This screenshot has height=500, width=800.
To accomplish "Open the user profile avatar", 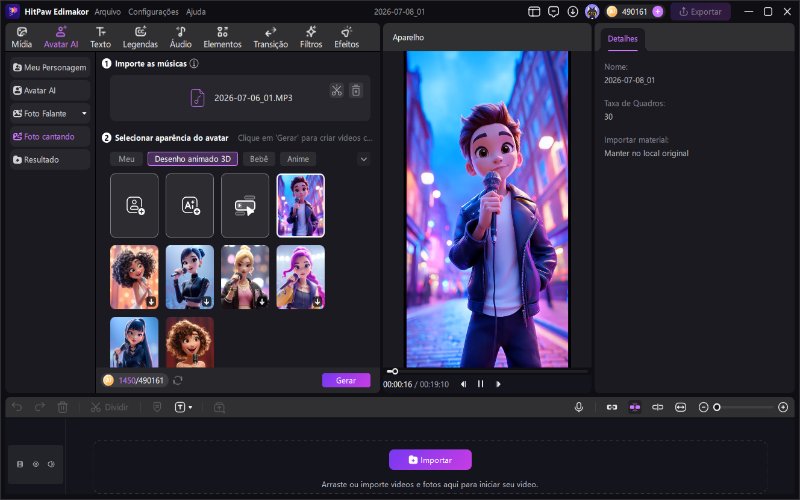I will tap(592, 12).
